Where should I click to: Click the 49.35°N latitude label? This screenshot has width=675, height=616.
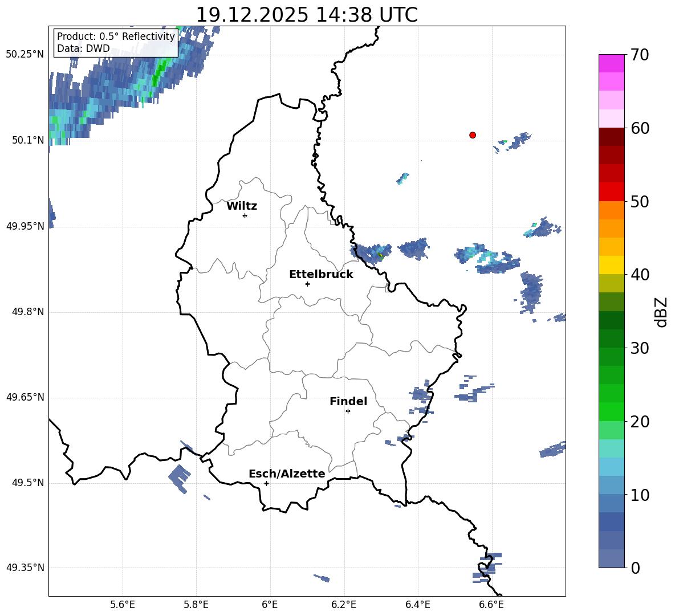(25, 568)
